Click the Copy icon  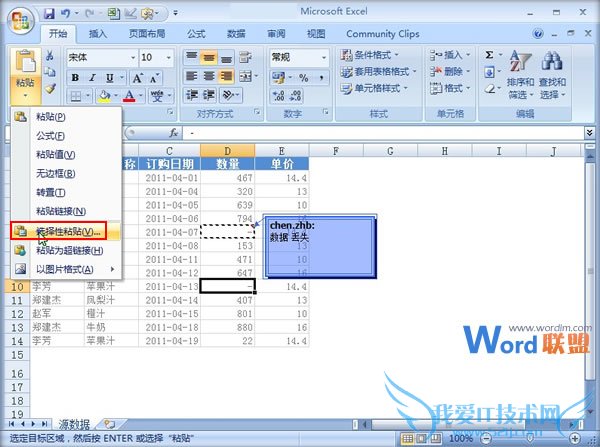point(50,72)
